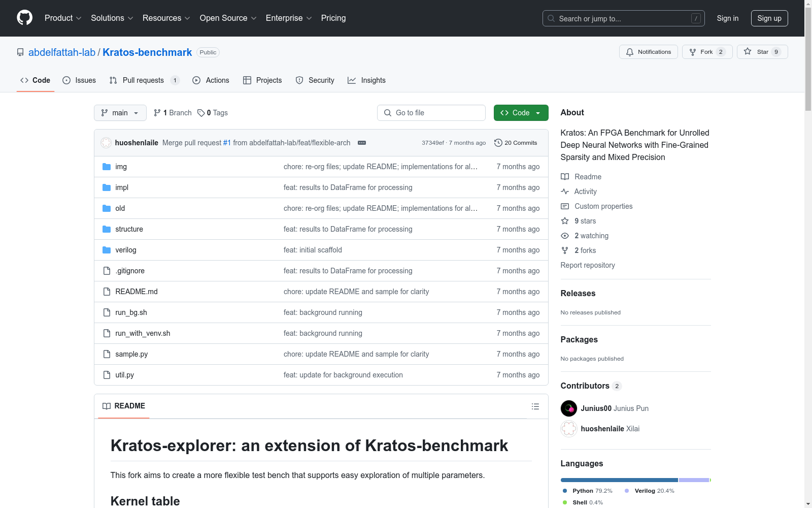Select the Code tab
Image resolution: width=812 pixels, height=508 pixels.
click(x=35, y=80)
